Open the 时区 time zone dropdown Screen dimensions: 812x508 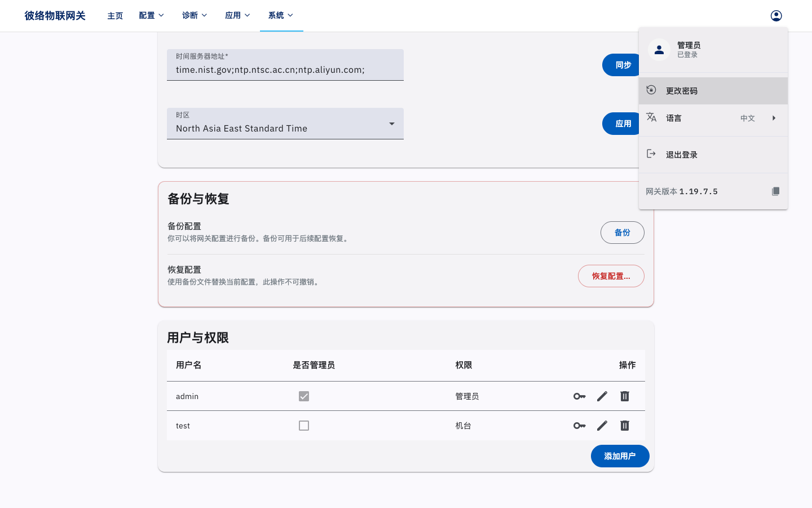click(285, 124)
